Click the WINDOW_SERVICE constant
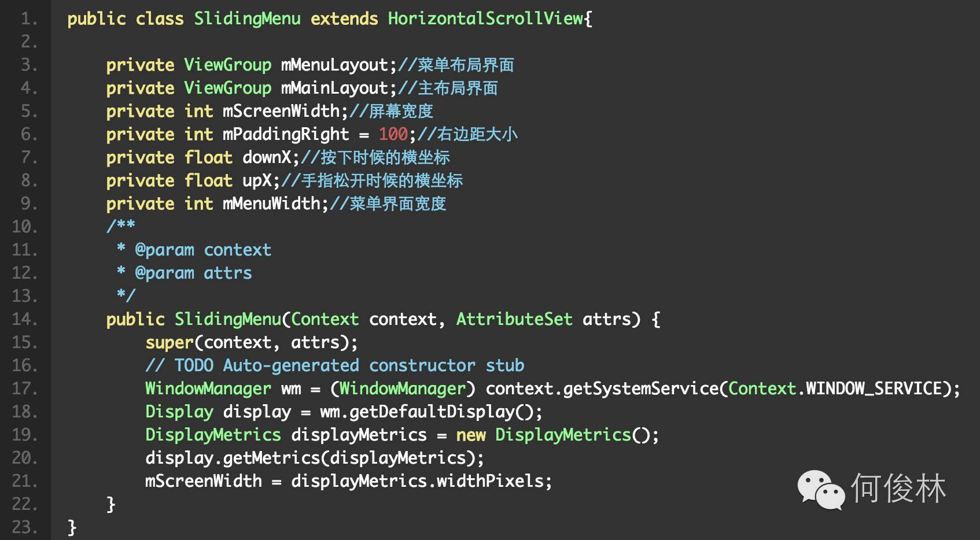980x540 pixels. pos(874,389)
